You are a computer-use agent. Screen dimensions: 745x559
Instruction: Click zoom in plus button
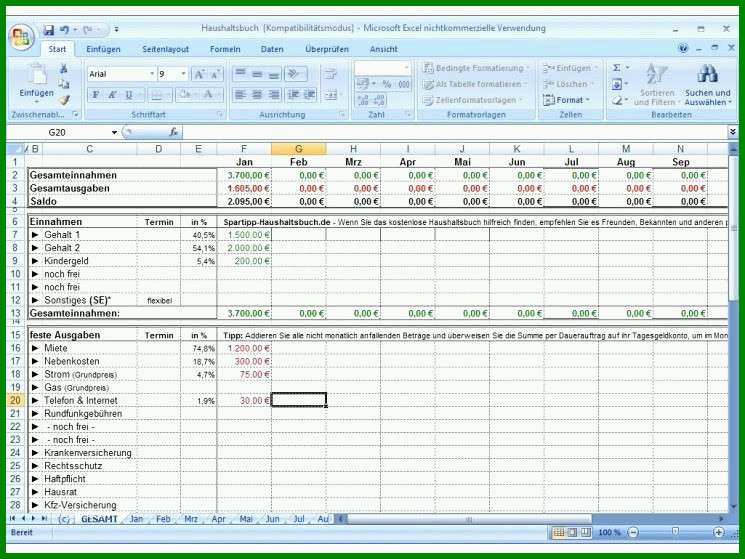[x=718, y=532]
